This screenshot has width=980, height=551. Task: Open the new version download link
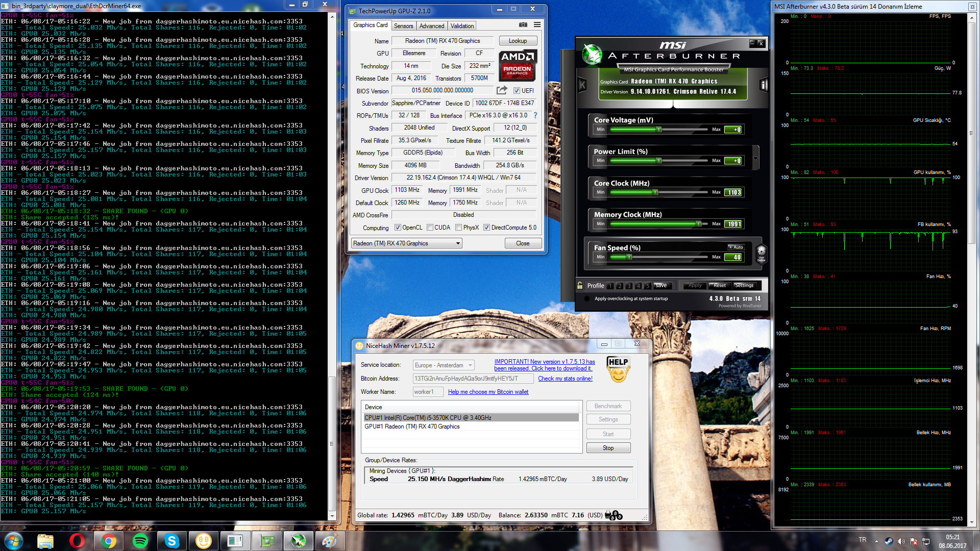pos(544,365)
